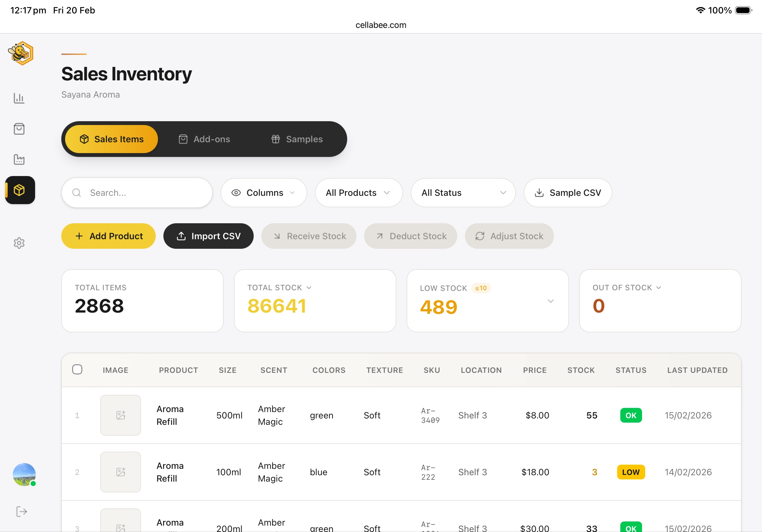Image resolution: width=762 pixels, height=532 pixels.
Task: Switch to the Add-ons tab
Action: coord(205,139)
